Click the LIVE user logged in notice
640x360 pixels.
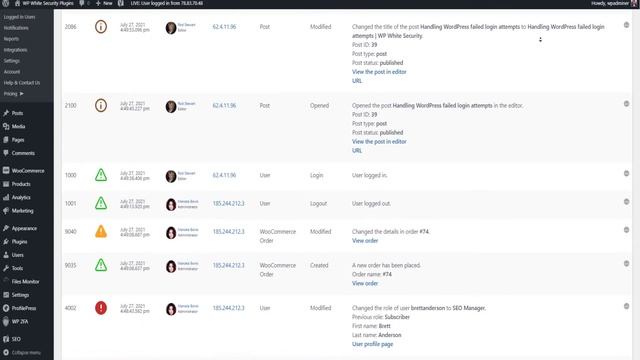tap(167, 3)
